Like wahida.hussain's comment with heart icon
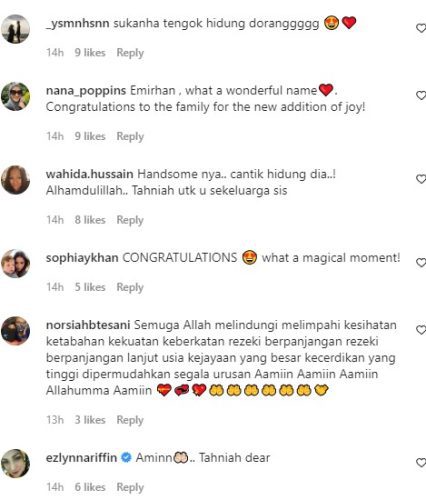 coord(421,179)
